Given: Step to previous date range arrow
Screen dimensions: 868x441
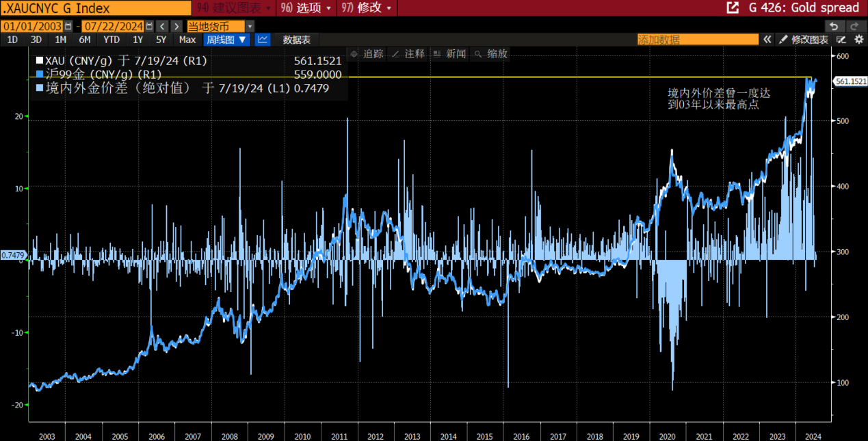Looking at the screenshot, I should (162, 26).
